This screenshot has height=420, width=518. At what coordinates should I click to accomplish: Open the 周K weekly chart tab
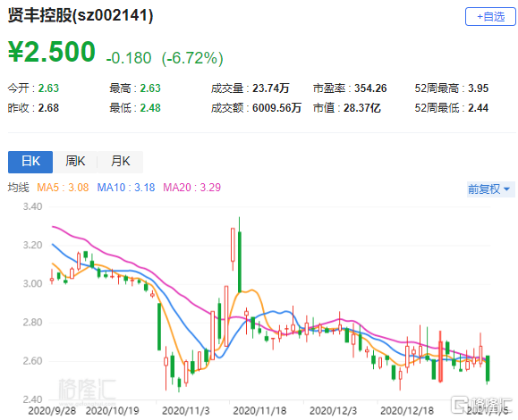[x=75, y=162]
